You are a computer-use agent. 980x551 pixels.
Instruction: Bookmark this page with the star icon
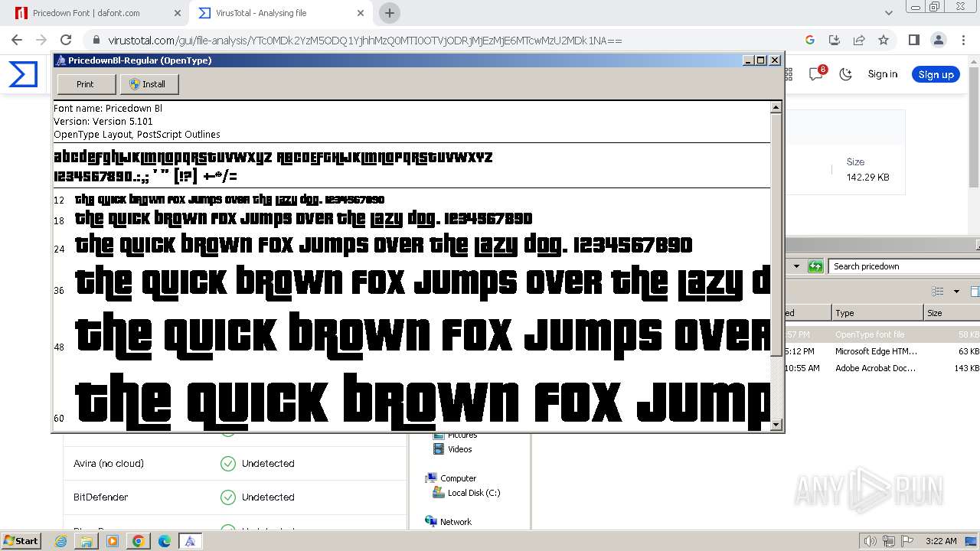(x=884, y=40)
